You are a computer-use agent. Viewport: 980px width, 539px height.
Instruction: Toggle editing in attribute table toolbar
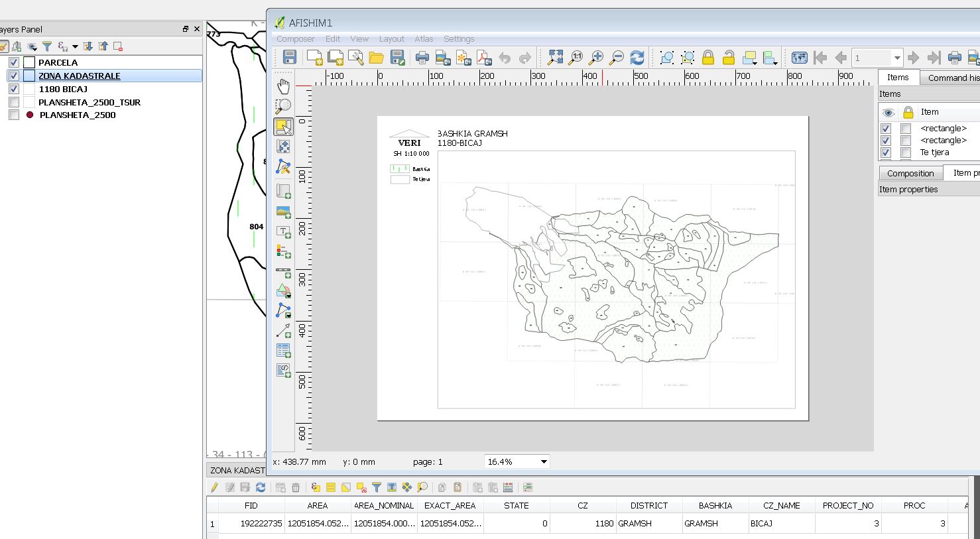[214, 487]
